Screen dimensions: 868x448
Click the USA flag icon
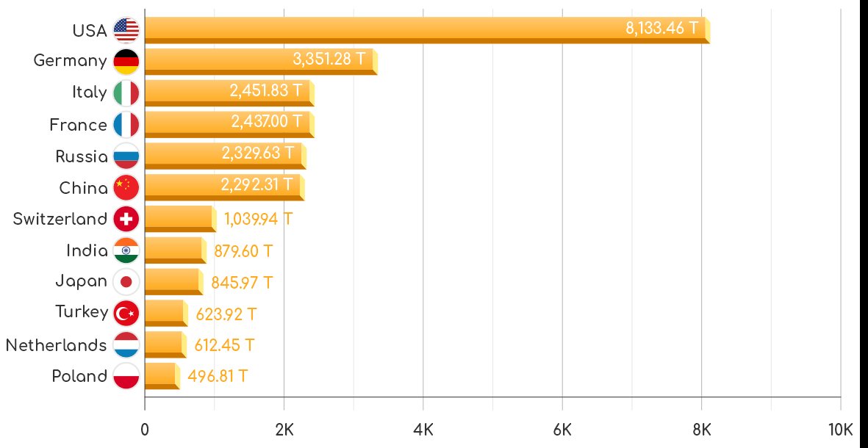click(x=126, y=31)
